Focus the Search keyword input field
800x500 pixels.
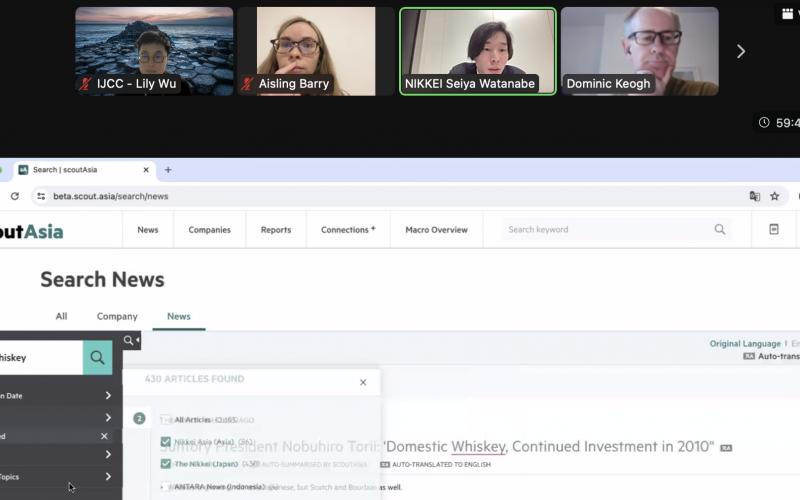tap(607, 230)
